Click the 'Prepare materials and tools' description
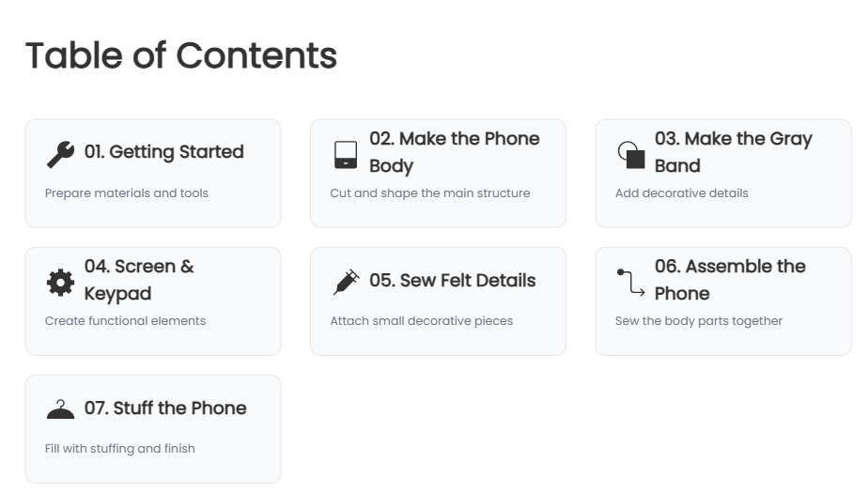 point(126,193)
